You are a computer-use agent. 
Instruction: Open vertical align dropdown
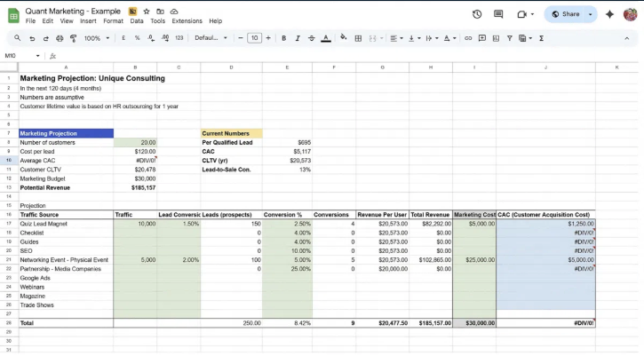pyautogui.click(x=414, y=38)
